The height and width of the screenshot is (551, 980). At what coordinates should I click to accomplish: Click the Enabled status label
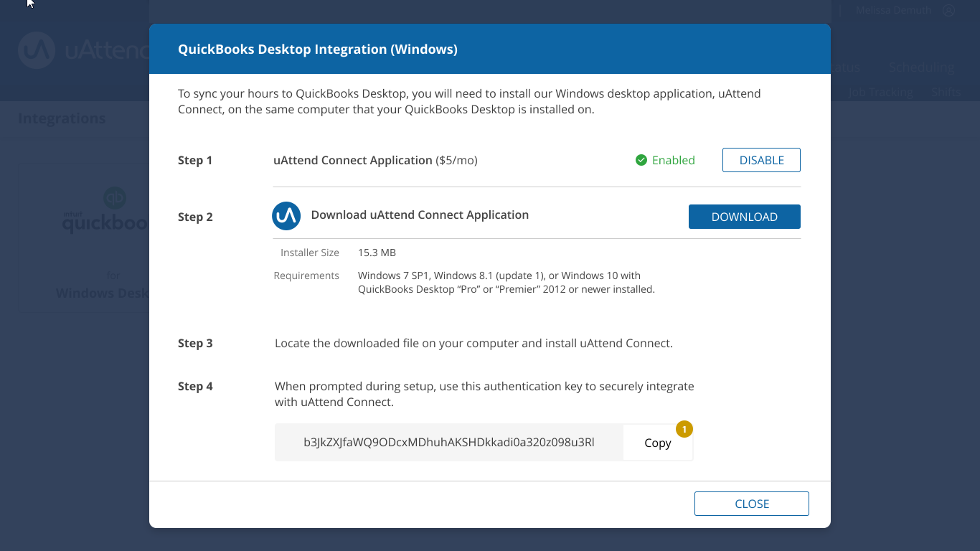tap(673, 160)
